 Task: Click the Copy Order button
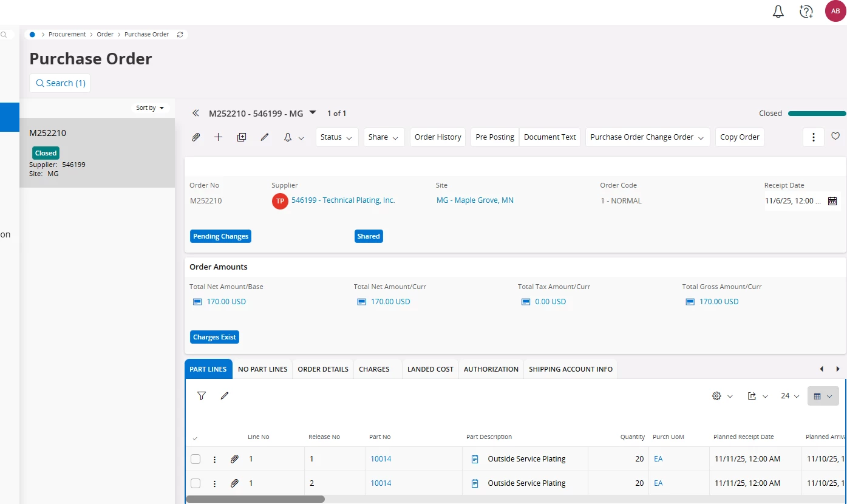[x=740, y=137]
